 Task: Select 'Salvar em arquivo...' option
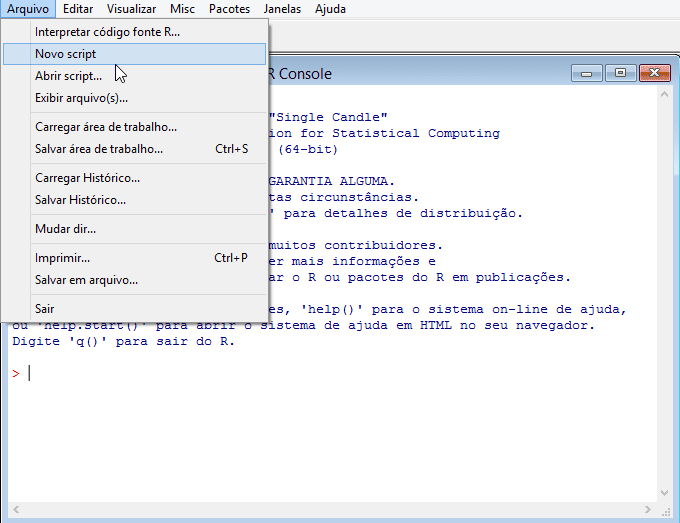[86, 280]
